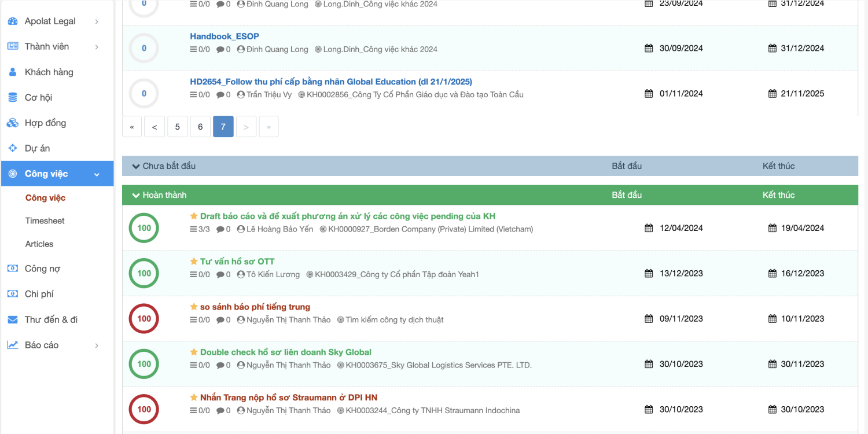Expand the Thành viên sidebar submenu

click(97, 47)
